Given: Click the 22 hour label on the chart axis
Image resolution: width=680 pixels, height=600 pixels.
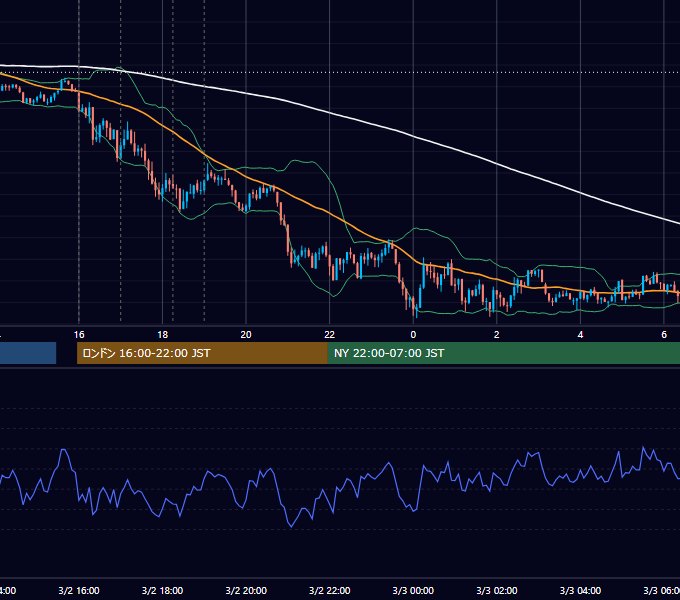Looking at the screenshot, I should pyautogui.click(x=330, y=335).
